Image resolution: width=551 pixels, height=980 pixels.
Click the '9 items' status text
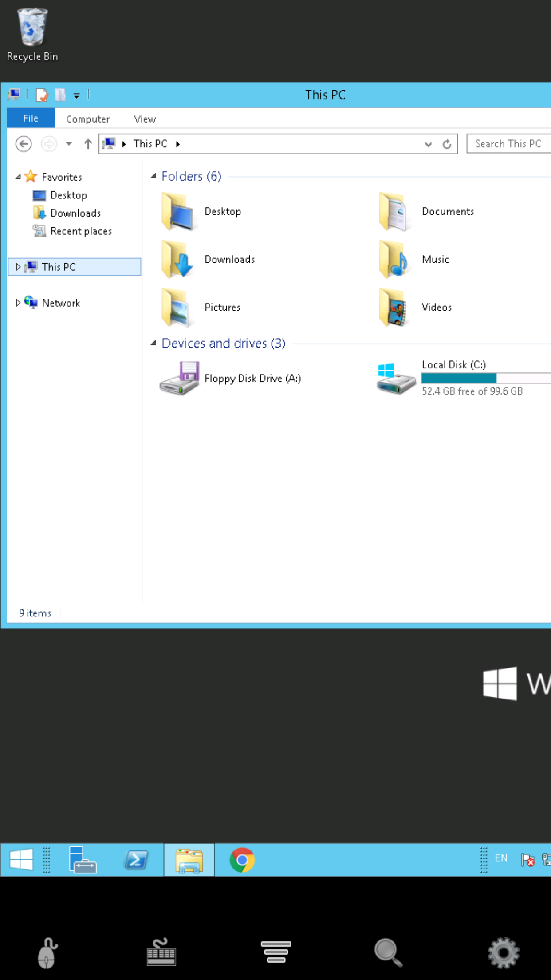coord(35,613)
